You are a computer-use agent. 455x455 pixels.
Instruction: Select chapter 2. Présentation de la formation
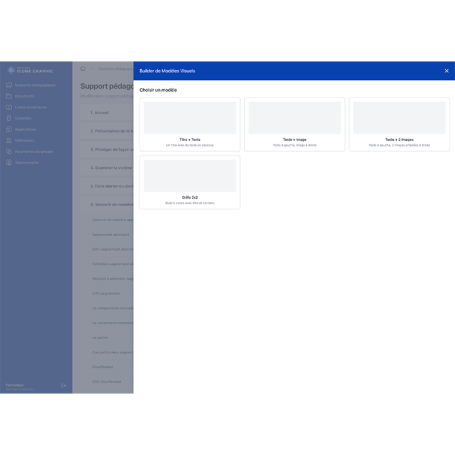point(107,131)
